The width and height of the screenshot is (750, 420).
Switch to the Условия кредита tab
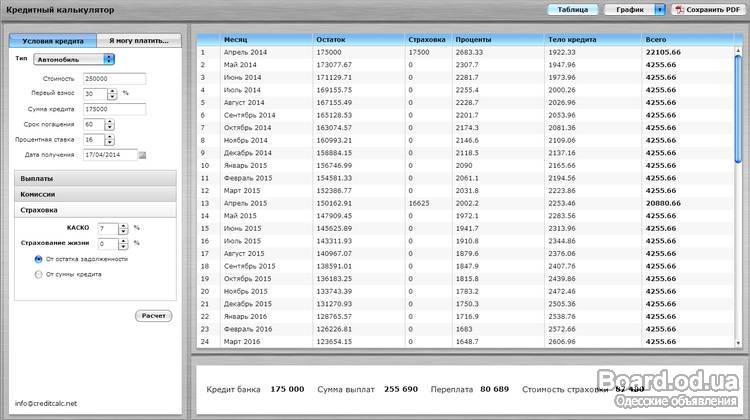click(x=53, y=41)
